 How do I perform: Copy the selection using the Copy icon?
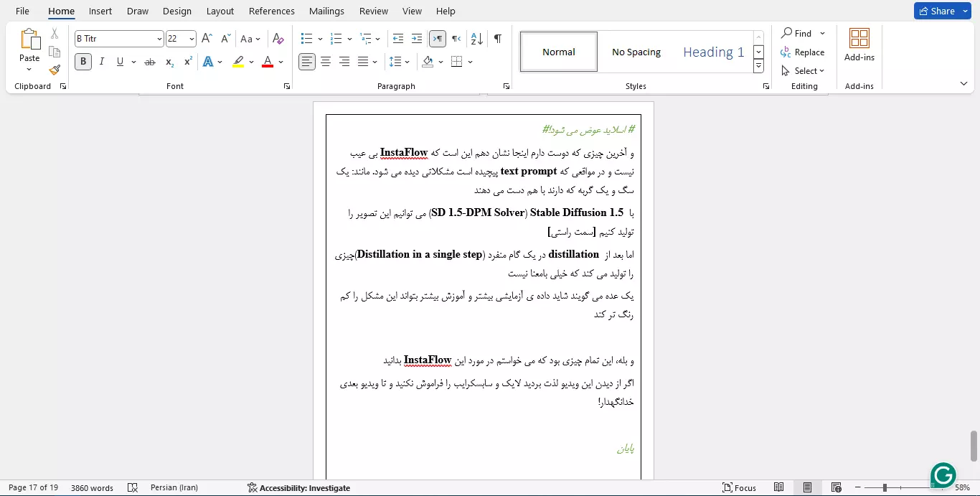pyautogui.click(x=55, y=52)
